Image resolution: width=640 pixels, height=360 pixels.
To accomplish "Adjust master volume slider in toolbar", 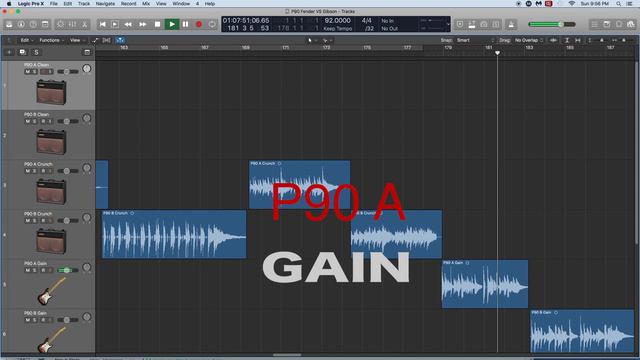I will pos(552,24).
